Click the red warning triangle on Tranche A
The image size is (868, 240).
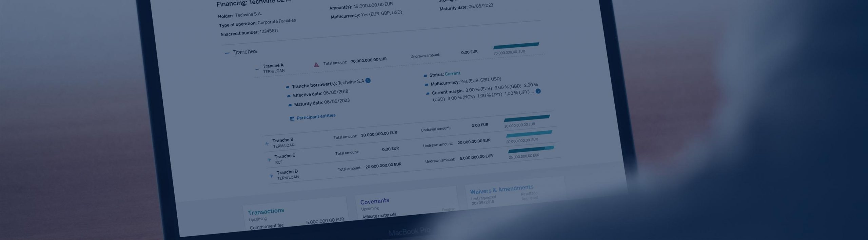pos(316,64)
